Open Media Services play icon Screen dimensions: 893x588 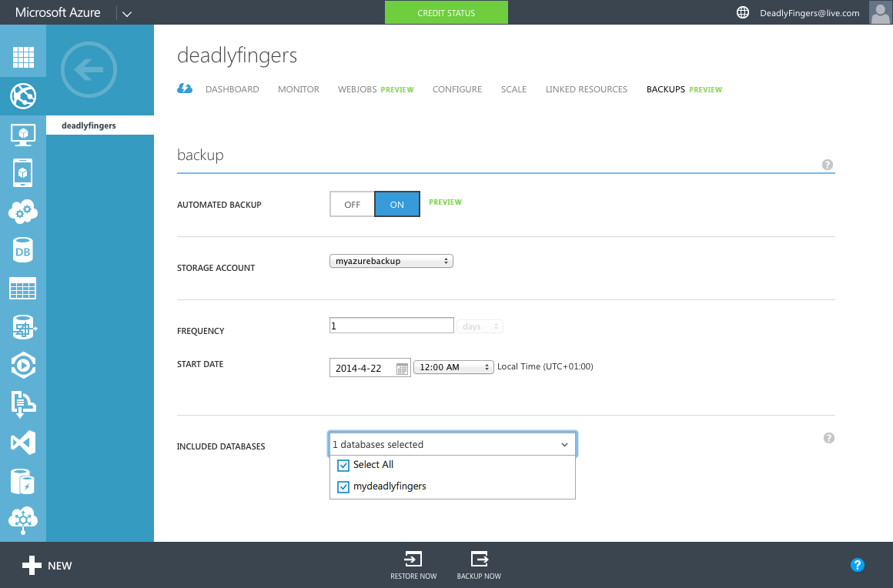coord(23,366)
